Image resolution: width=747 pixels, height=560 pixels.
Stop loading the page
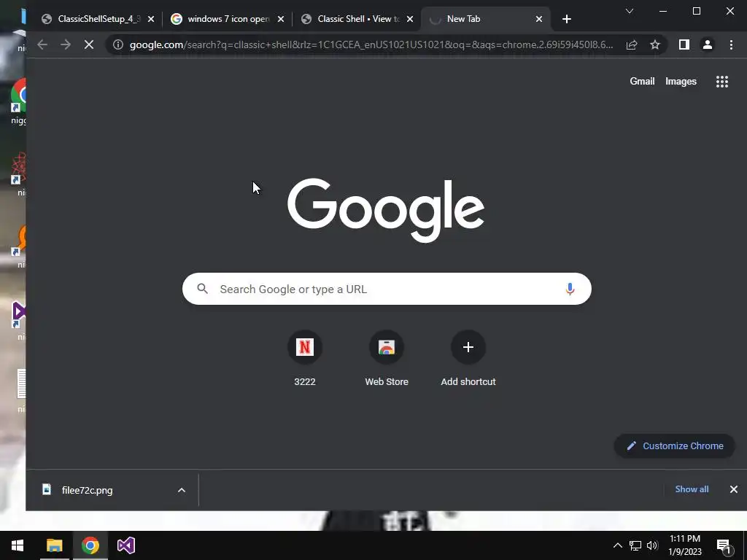(88, 44)
